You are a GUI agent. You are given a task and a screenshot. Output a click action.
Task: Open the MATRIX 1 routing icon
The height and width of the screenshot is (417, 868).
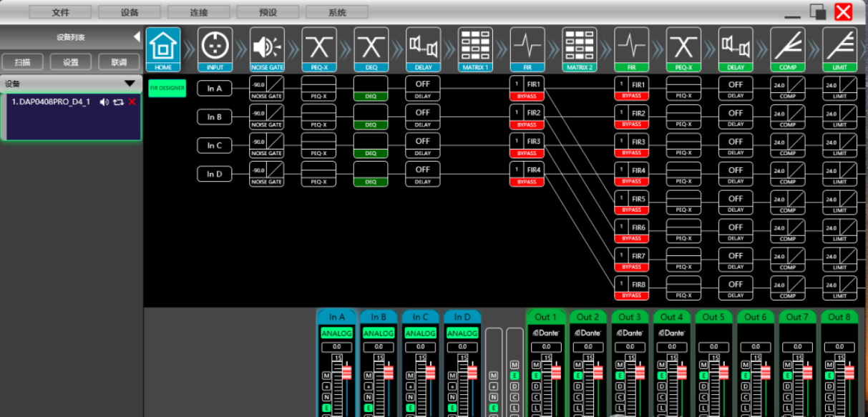tap(476, 47)
